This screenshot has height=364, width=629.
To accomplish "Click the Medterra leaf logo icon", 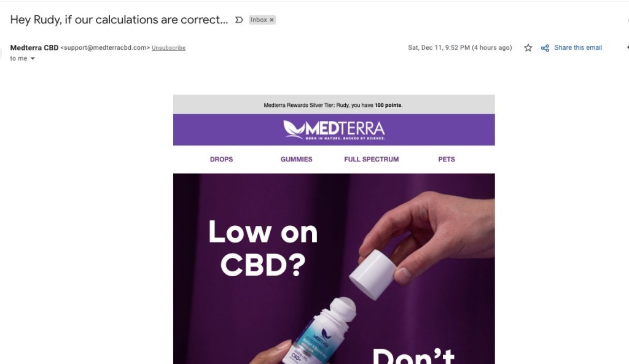I will (294, 130).
